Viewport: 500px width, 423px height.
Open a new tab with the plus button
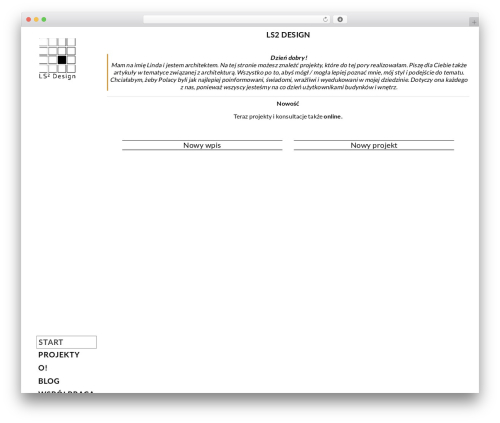[x=474, y=22]
